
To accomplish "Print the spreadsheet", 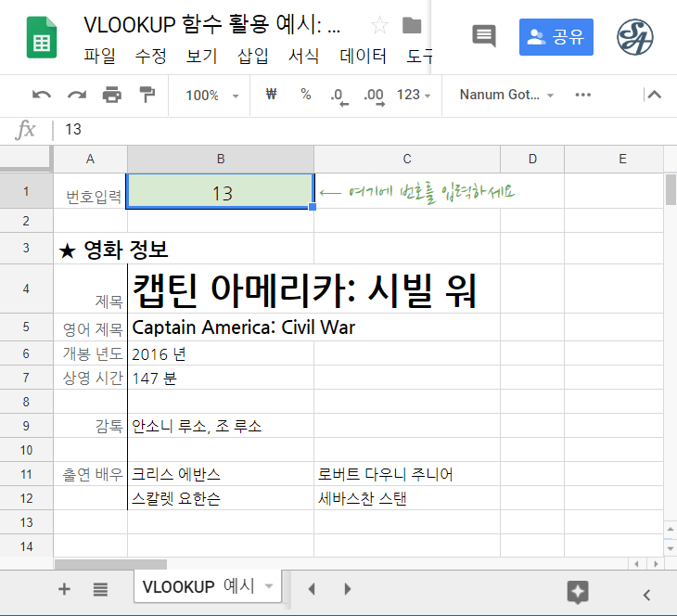I will tap(112, 95).
